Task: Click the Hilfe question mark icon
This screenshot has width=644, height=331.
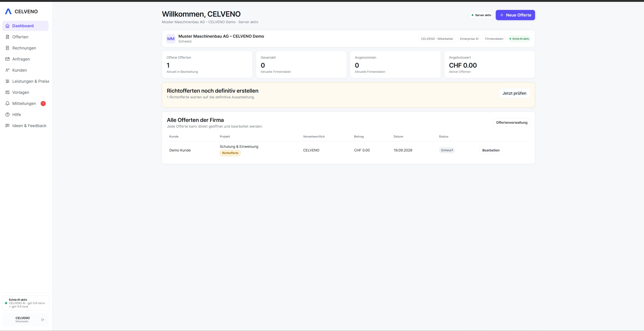Action: [x=8, y=114]
